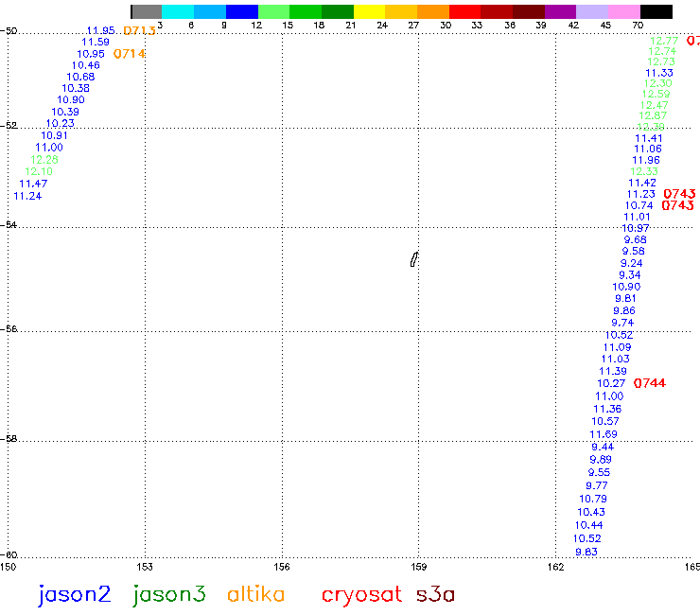This screenshot has width=700, height=615.
Task: Click the 10.46 data value
Action: pos(86,65)
